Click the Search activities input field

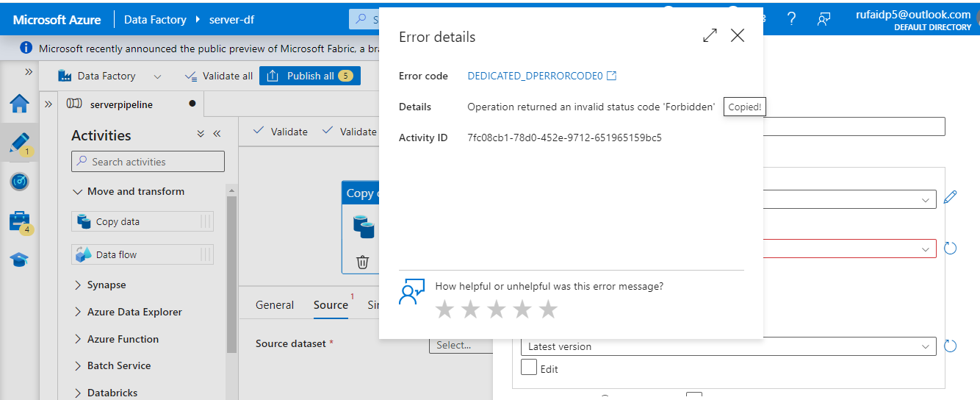click(148, 162)
